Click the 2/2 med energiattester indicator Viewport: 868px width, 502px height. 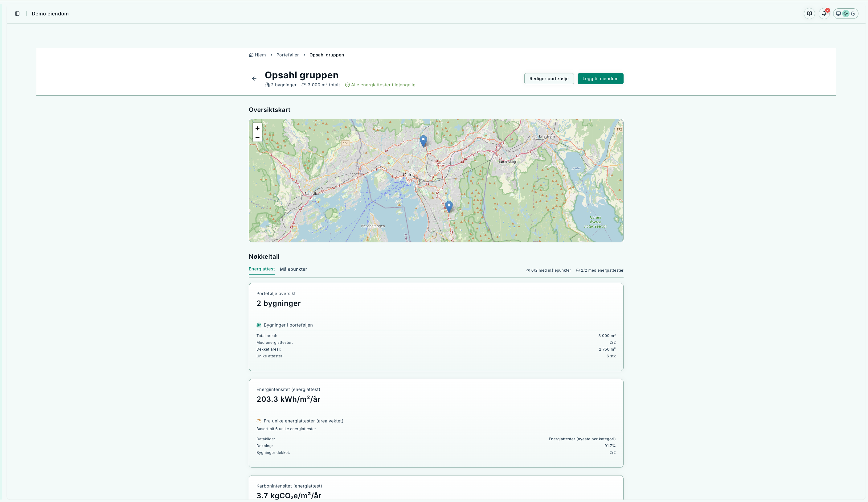click(x=599, y=270)
